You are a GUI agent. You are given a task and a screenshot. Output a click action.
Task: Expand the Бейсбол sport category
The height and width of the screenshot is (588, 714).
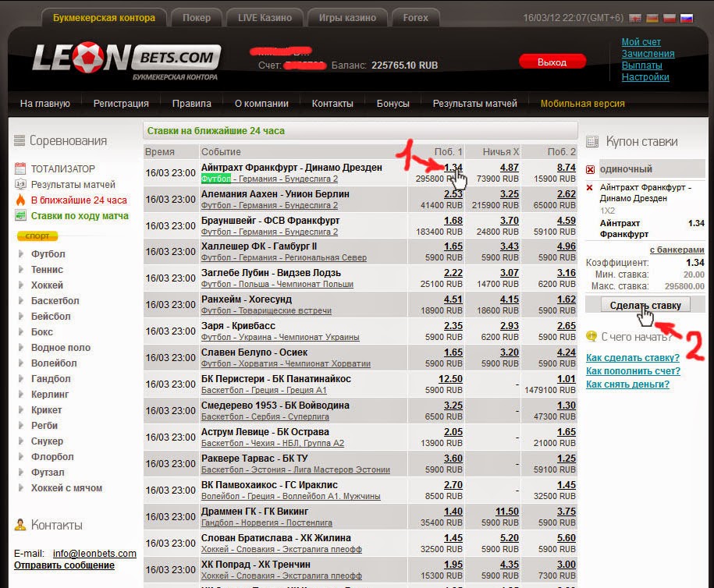pyautogui.click(x=51, y=317)
